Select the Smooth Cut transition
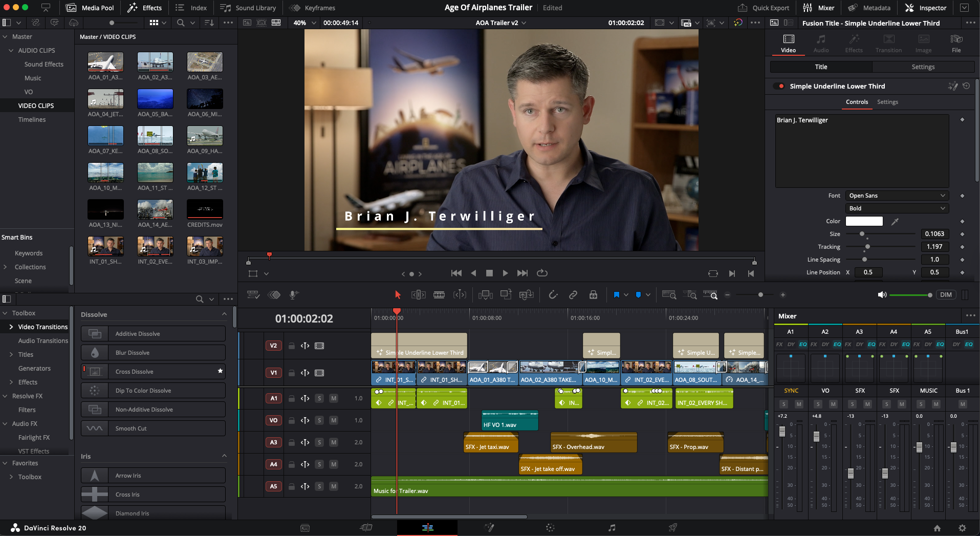Viewport: 980px width, 536px height. 154,428
